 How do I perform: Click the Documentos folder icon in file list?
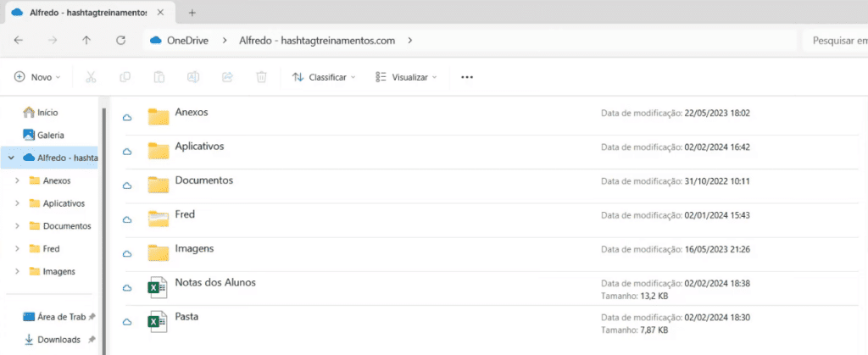tap(159, 185)
